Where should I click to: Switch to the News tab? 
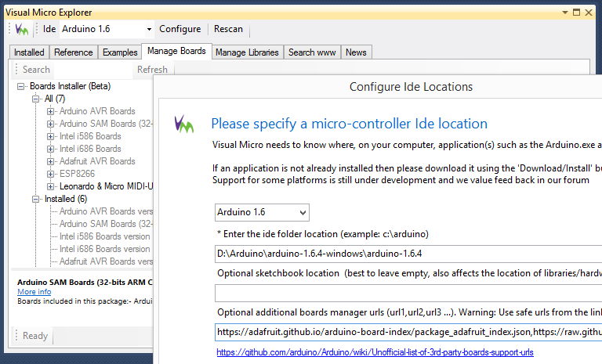tap(356, 52)
